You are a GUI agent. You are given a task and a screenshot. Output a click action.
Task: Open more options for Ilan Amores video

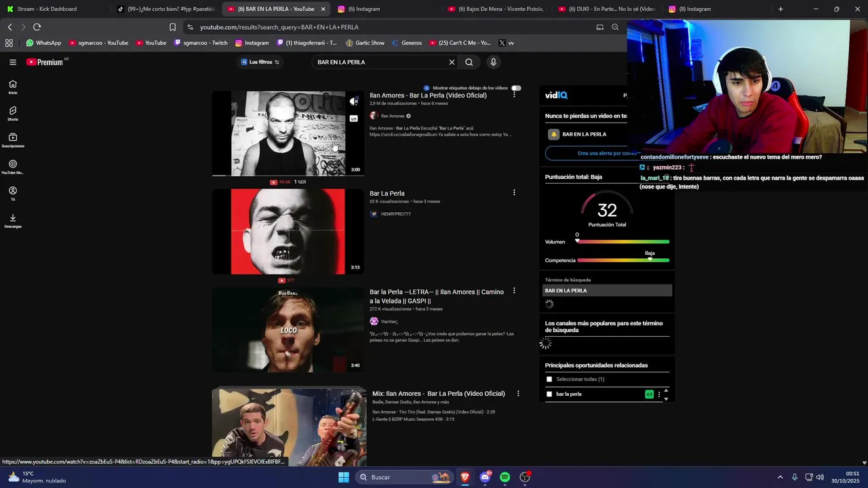click(x=514, y=95)
